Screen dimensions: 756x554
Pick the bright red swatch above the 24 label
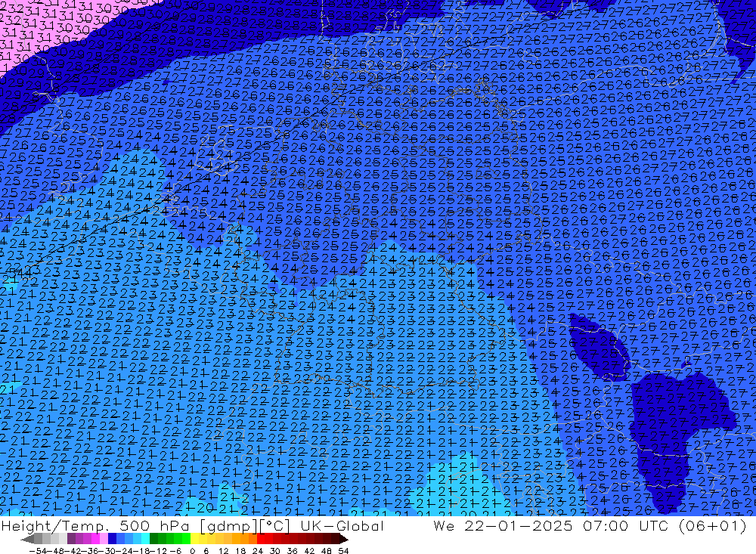click(261, 540)
